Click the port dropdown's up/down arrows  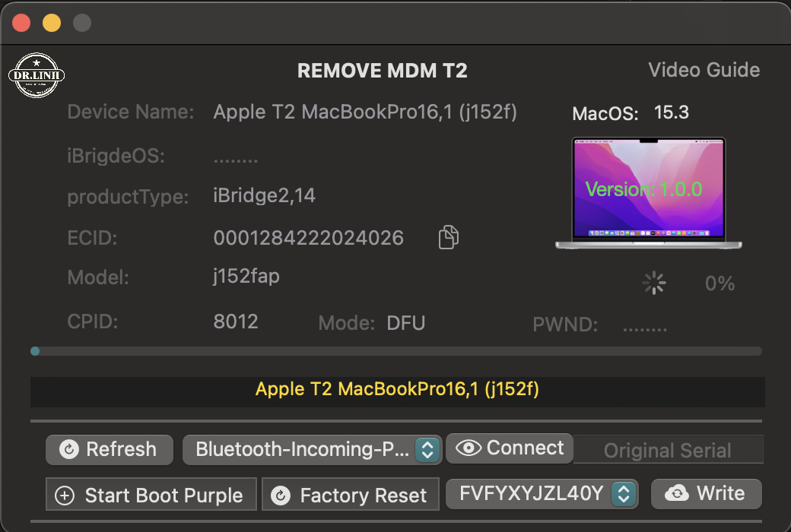[x=427, y=449]
